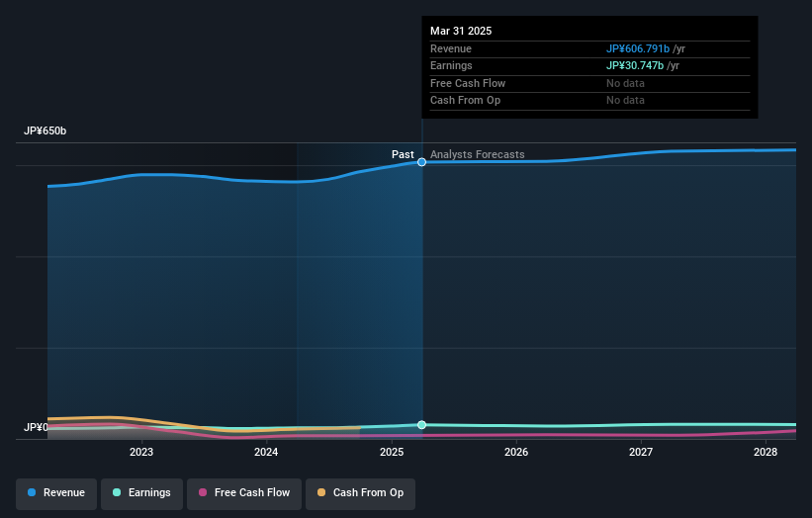Image resolution: width=812 pixels, height=518 pixels.
Task: Select the Revenue data point marker on blue line
Action: [422, 162]
